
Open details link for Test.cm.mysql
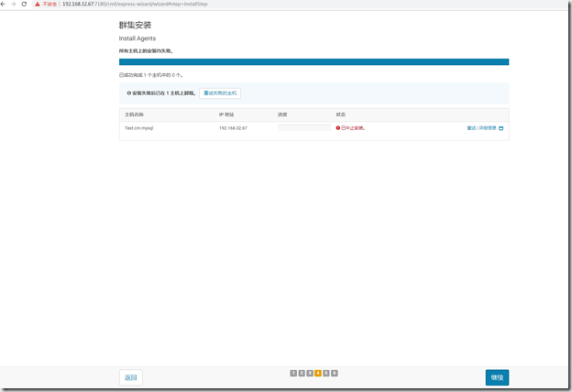[x=488, y=128]
